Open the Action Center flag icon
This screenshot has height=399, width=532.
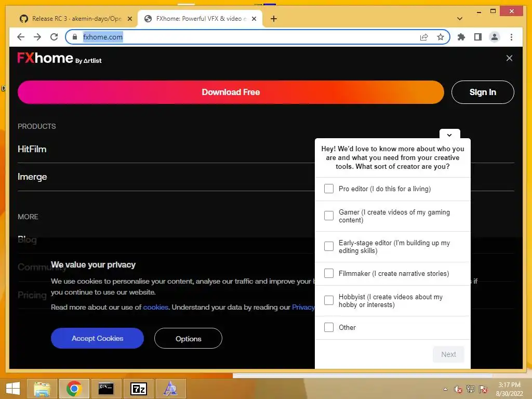click(x=483, y=389)
